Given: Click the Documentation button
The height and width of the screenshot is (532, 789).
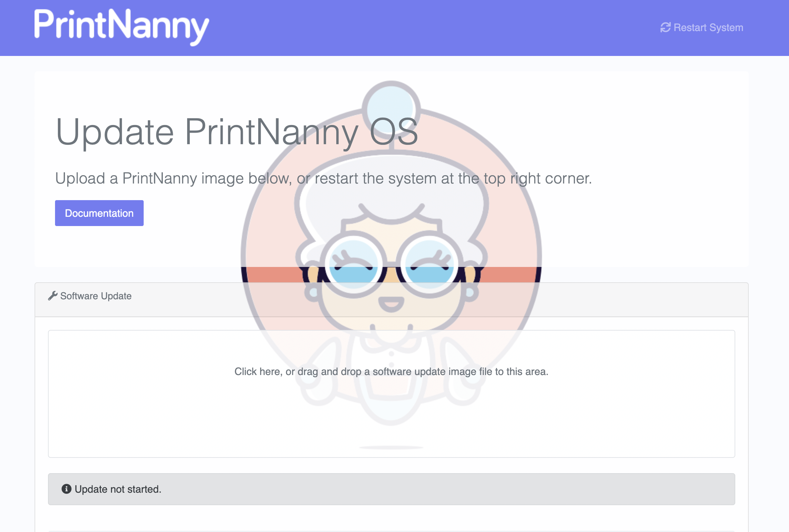Looking at the screenshot, I should (x=99, y=213).
